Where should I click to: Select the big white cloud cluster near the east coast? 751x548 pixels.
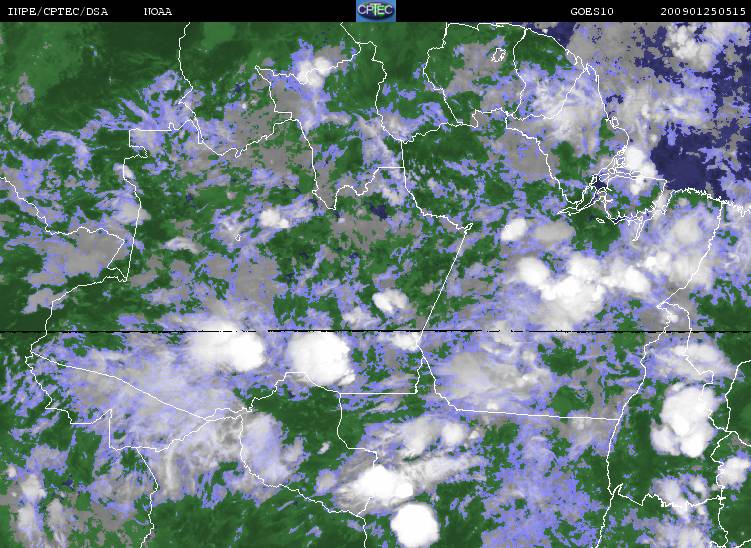[x=686, y=421]
